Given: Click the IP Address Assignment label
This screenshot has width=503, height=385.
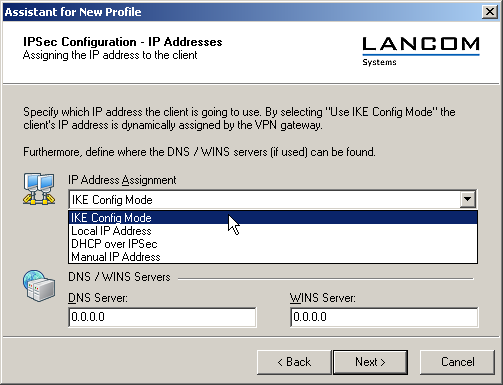Looking at the screenshot, I should tap(122, 180).
